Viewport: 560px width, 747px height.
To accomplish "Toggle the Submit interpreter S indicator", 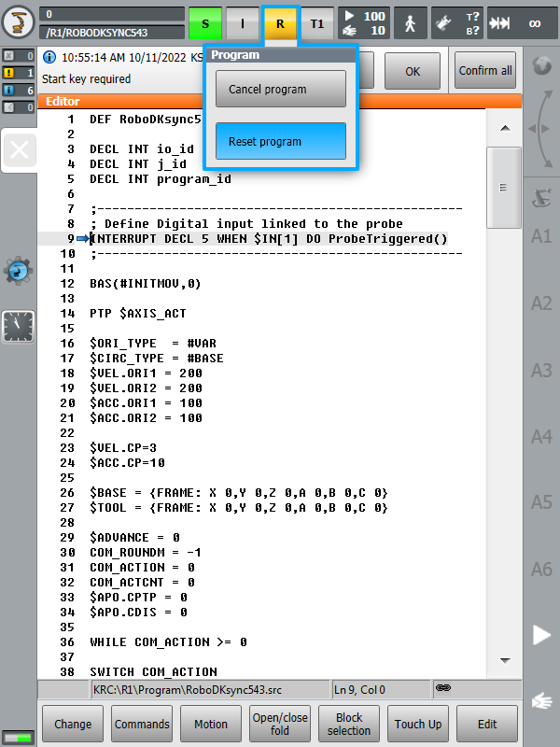I will [205, 22].
